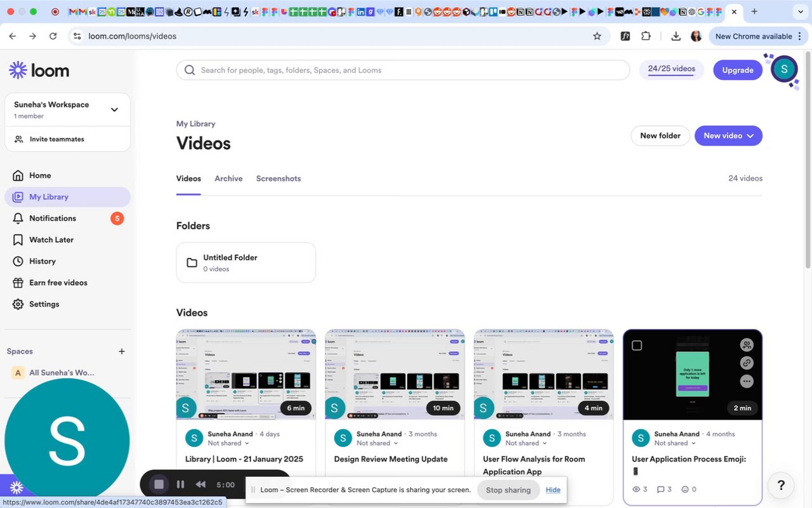The width and height of the screenshot is (812, 508).
Task: Open the Library Loom 6 min video thumbnail
Action: pyautogui.click(x=246, y=375)
